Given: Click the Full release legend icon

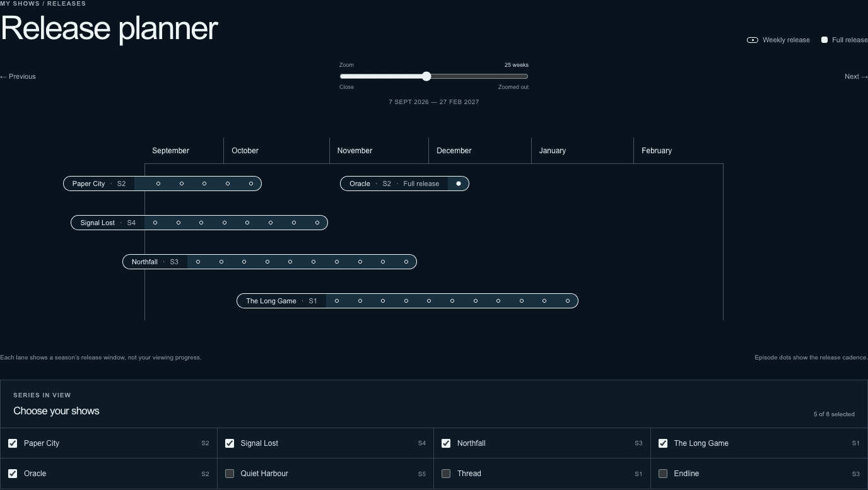Looking at the screenshot, I should pyautogui.click(x=824, y=40).
